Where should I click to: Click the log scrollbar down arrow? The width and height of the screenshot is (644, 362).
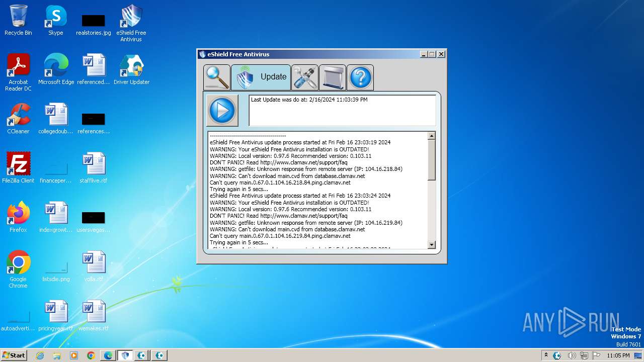pos(431,245)
